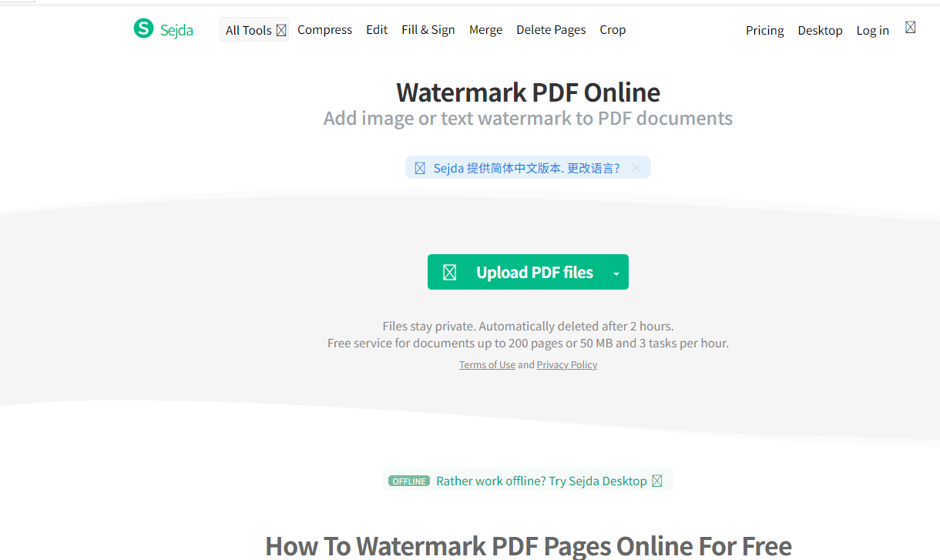Click the icon right of Log in
This screenshot has height=560, width=940.
pyautogui.click(x=911, y=28)
